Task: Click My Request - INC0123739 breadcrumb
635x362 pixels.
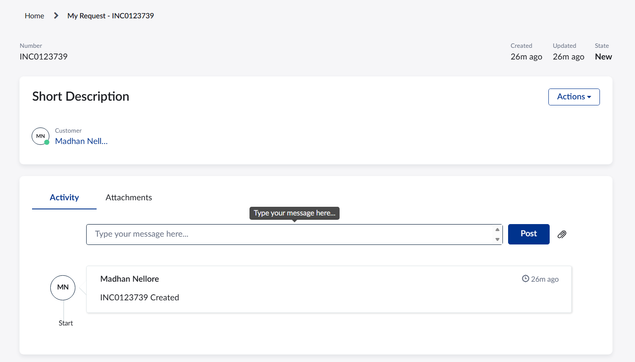Action: coord(111,16)
